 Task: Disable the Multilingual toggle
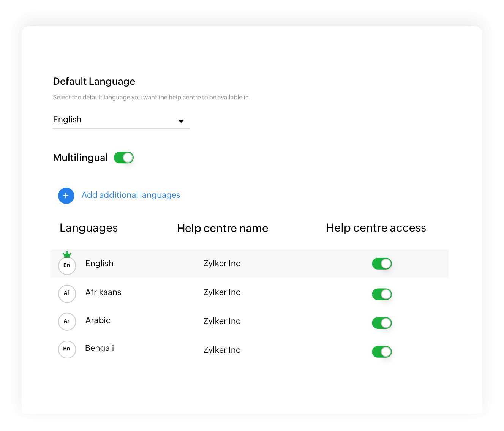coord(123,157)
